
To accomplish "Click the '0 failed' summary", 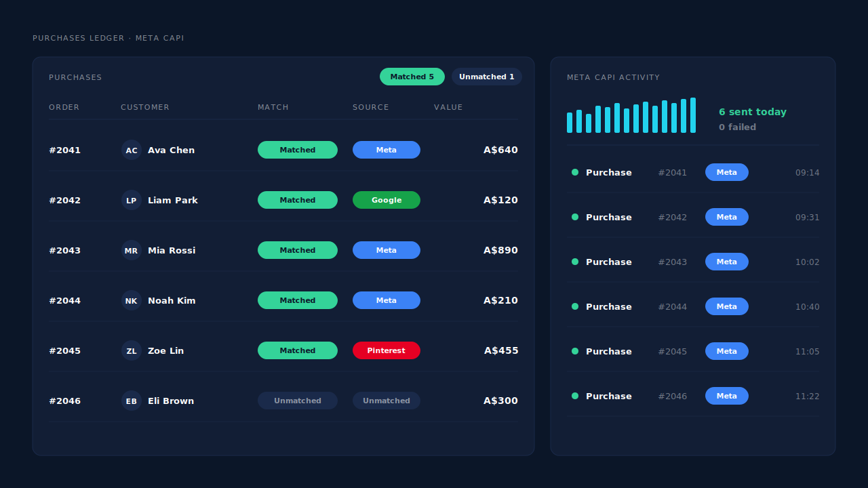I will [x=737, y=127].
